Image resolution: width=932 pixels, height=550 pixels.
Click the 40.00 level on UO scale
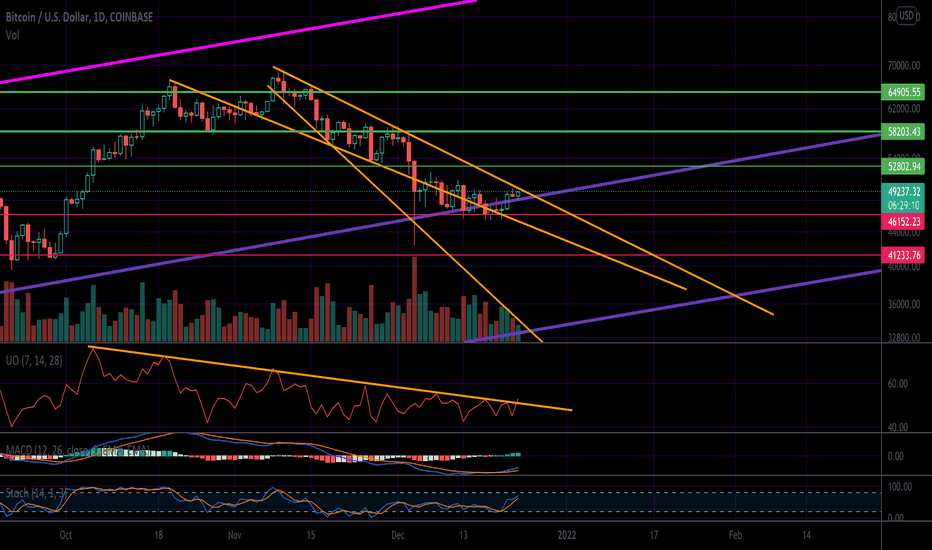[898, 427]
